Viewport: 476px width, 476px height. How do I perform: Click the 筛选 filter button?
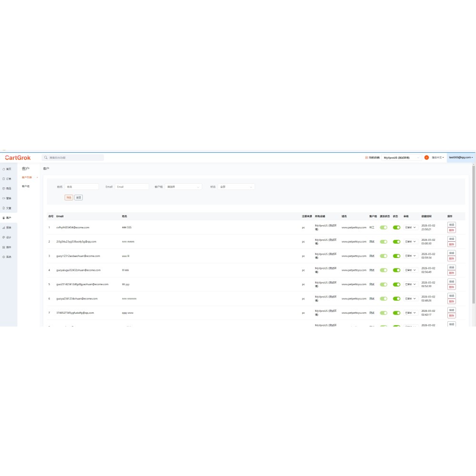click(x=69, y=198)
